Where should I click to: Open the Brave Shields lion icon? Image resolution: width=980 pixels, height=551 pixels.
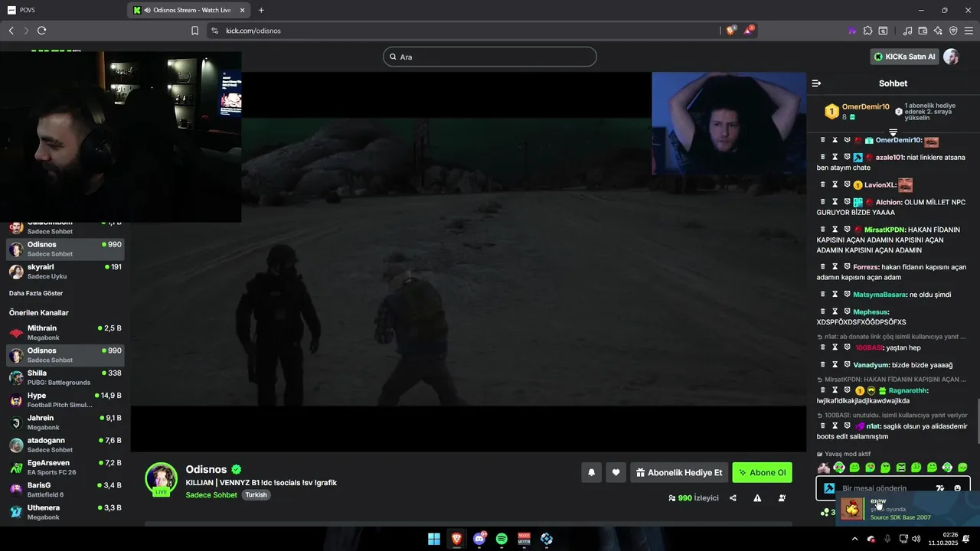point(731,31)
